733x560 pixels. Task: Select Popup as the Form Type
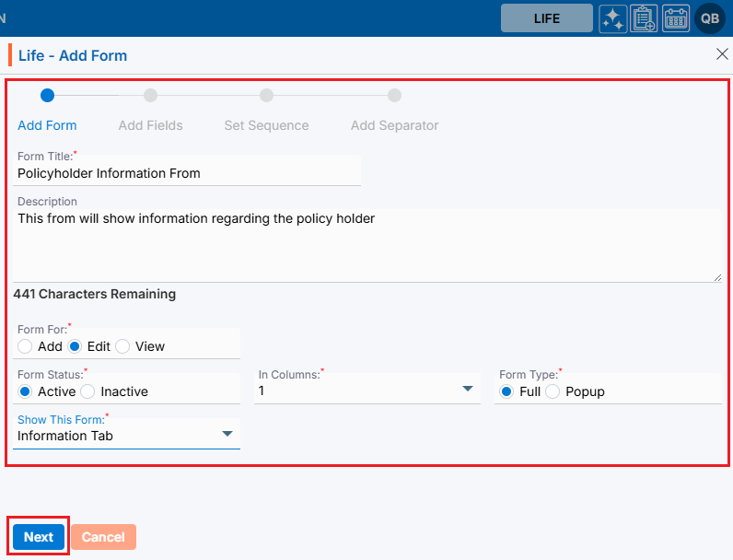tap(553, 391)
